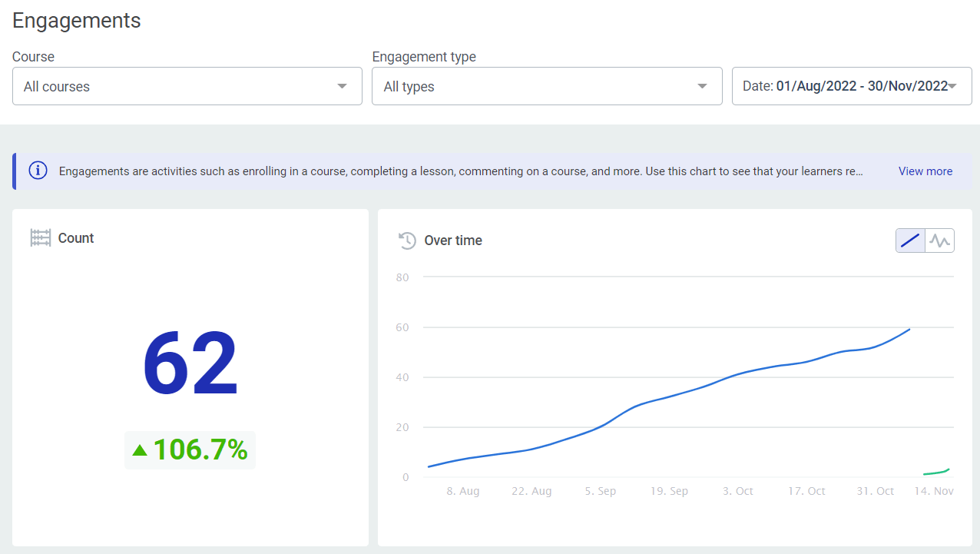Click the Engagements page heading
Viewport: 980px width, 554px height.
coord(77,21)
